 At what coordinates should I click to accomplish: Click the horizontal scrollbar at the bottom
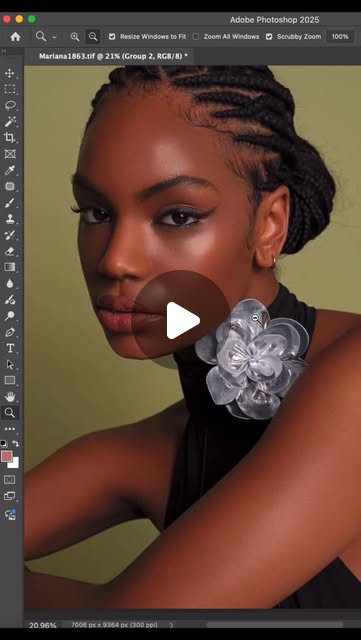pos(274,624)
